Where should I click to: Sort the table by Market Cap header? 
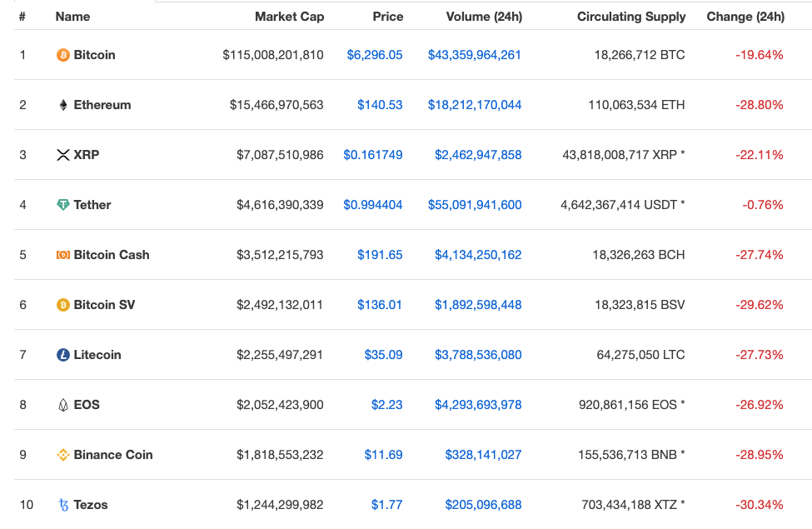point(290,16)
